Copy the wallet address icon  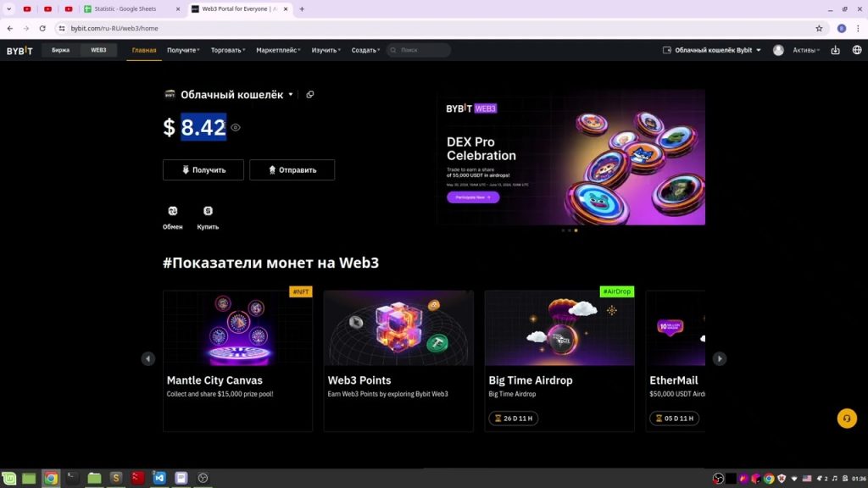310,95
